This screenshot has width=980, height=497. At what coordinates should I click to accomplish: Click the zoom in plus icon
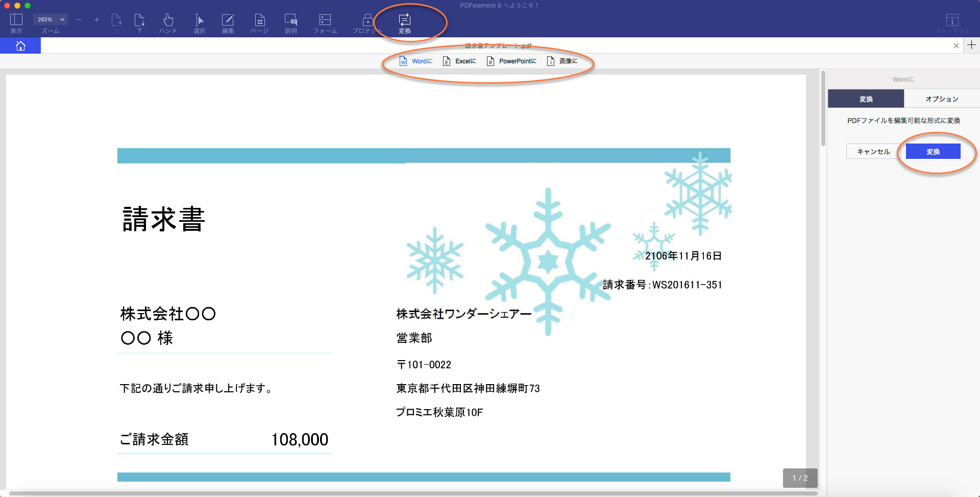[x=96, y=19]
